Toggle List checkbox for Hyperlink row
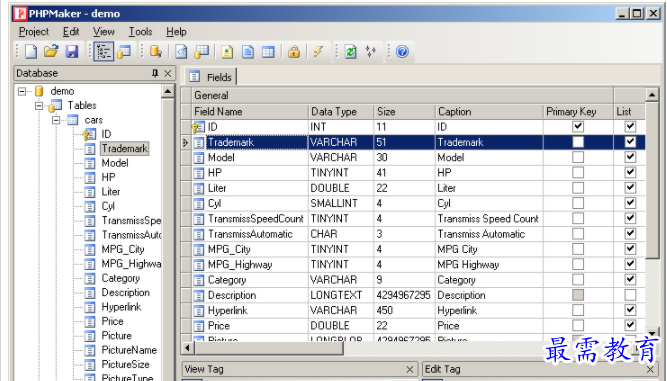667x381 pixels. click(x=630, y=310)
